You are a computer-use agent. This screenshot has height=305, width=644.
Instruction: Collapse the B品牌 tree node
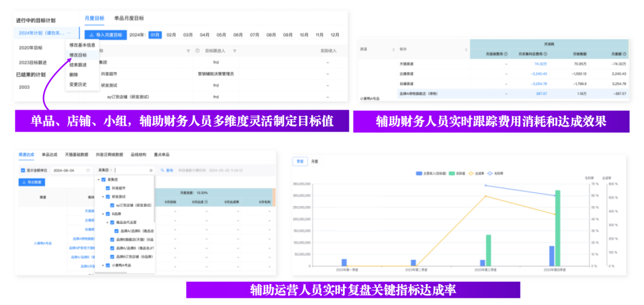[x=103, y=214]
